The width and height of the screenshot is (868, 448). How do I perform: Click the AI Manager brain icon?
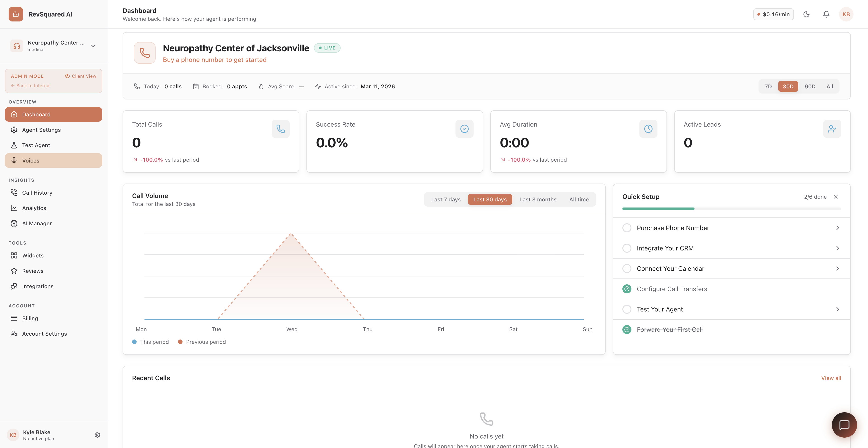[x=14, y=223]
